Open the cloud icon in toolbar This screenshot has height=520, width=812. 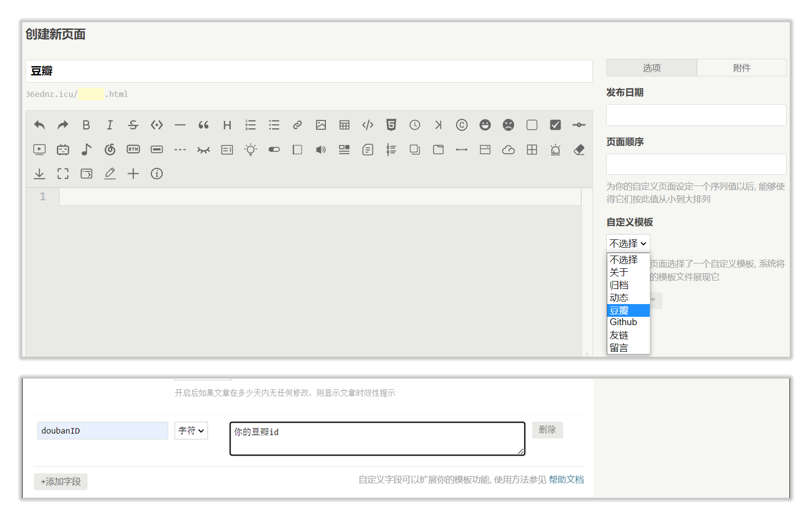coord(508,150)
